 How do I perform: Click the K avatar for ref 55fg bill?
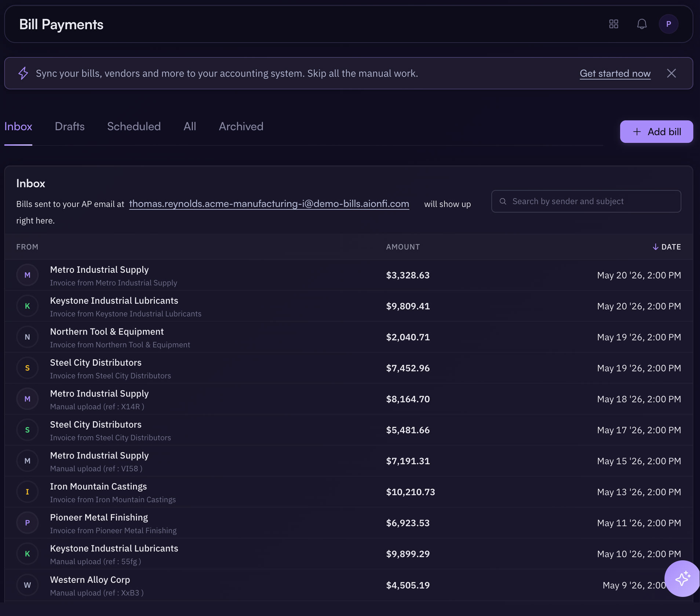28,554
